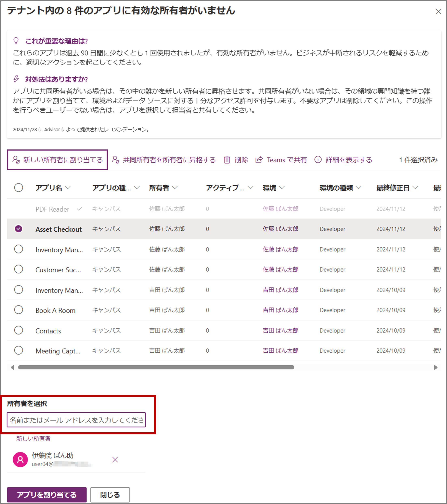Click the Teams で共有 share icon
447x504 pixels.
click(259, 160)
